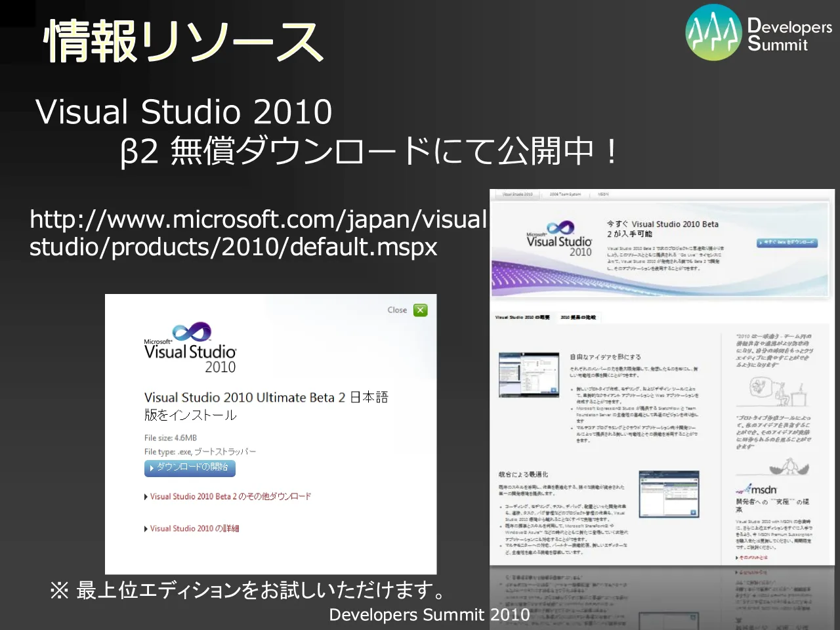Click the microsoft.com/japan/visualstudio URL text
This screenshot has height=630, width=840.
coord(258,233)
